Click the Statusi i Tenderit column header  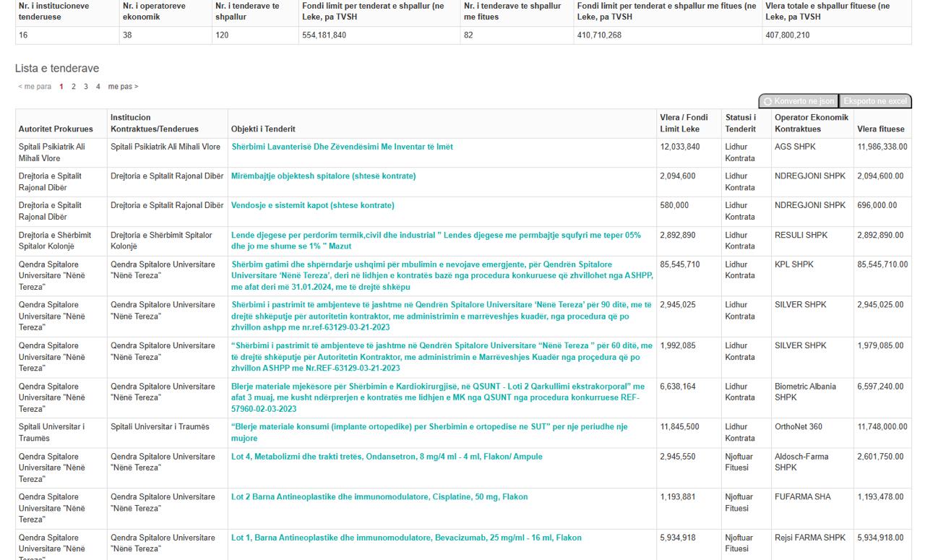[741, 124]
